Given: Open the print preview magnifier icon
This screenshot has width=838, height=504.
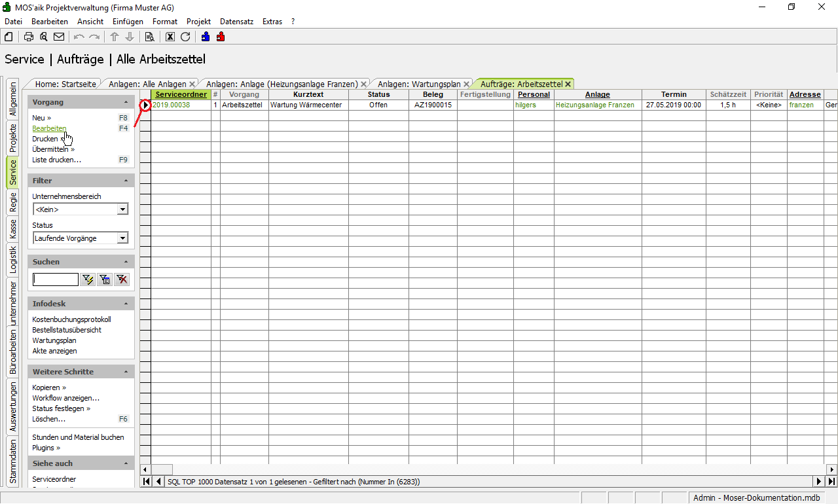Looking at the screenshot, I should (x=44, y=37).
